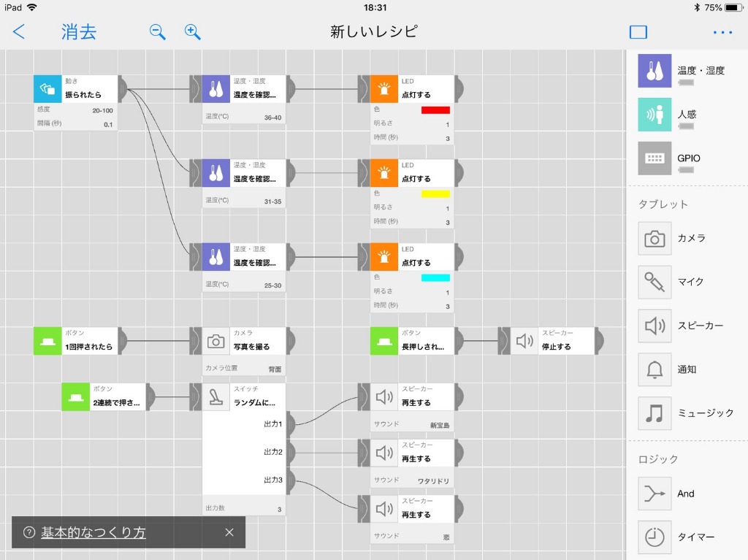Tap the 新しいレシピ recipe title

pyautogui.click(x=374, y=32)
